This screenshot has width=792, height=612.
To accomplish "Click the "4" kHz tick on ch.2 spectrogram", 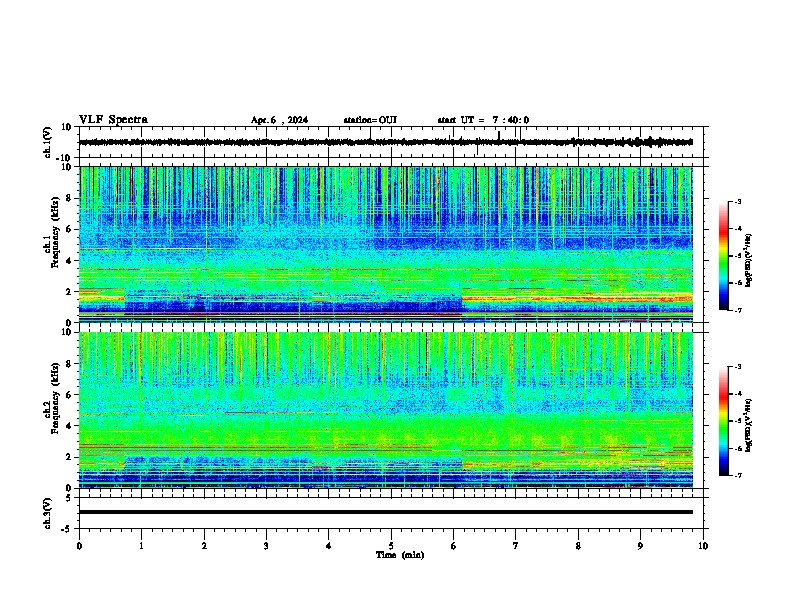I will click(70, 426).
